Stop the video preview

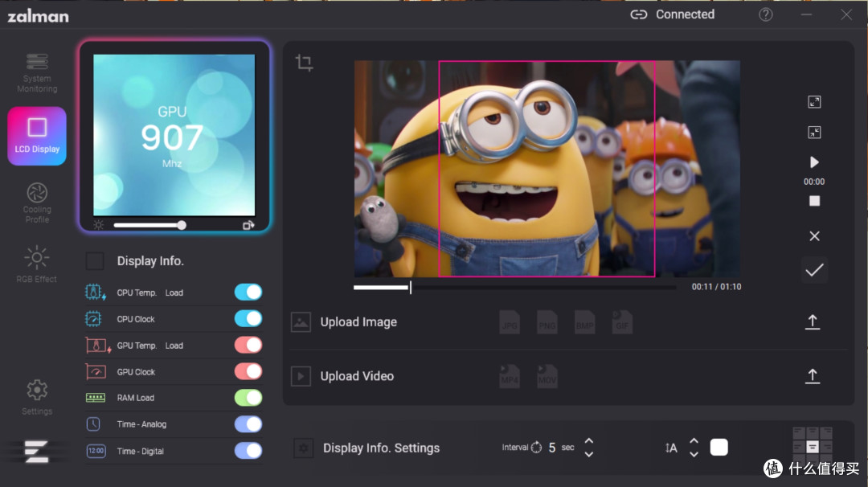(x=814, y=201)
